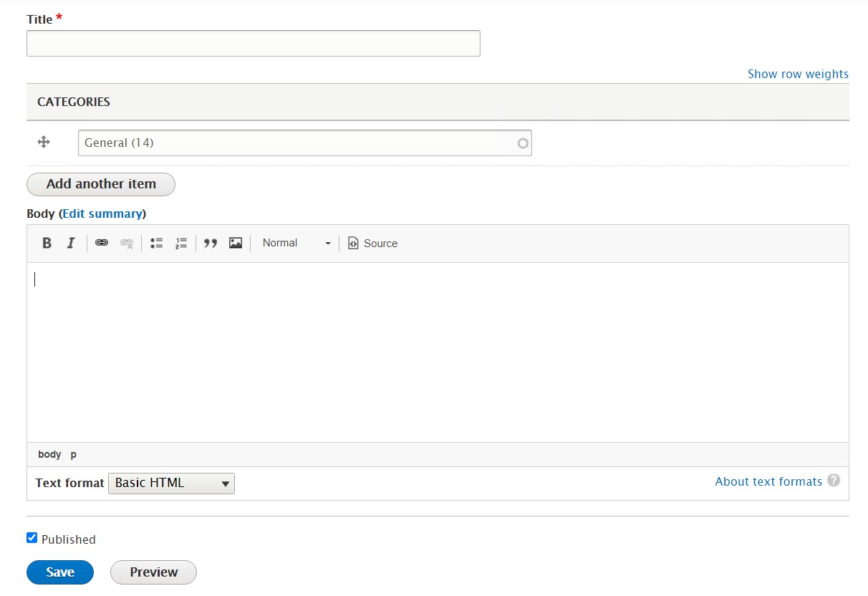Show row weights for categories
The image size is (868, 596).
click(x=798, y=74)
